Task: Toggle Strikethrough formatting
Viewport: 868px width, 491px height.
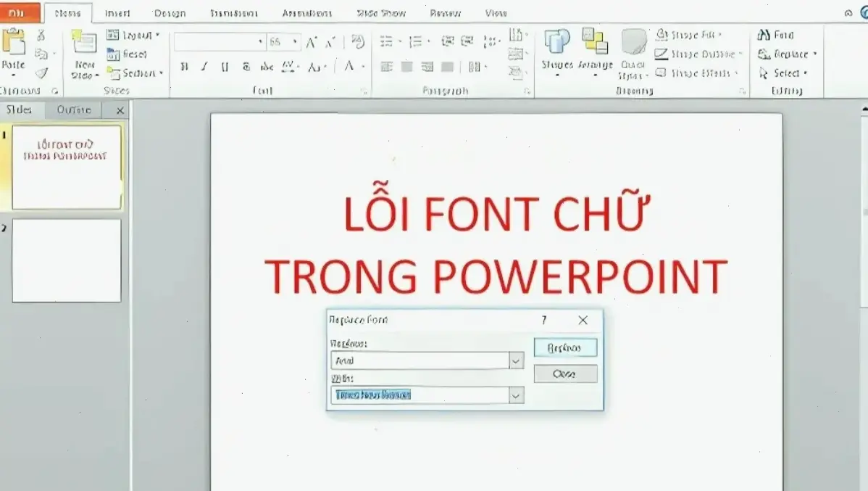Action: click(267, 67)
